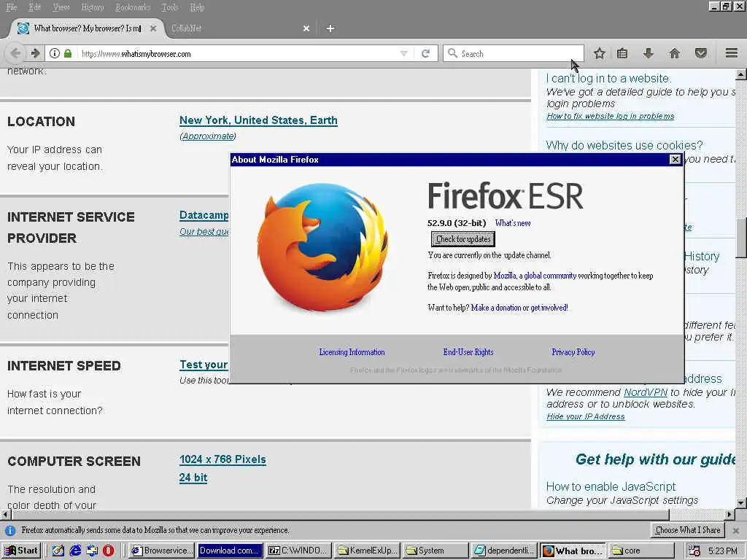The height and width of the screenshot is (560, 747).
Task: Click the 24 bit link
Action: click(x=193, y=478)
